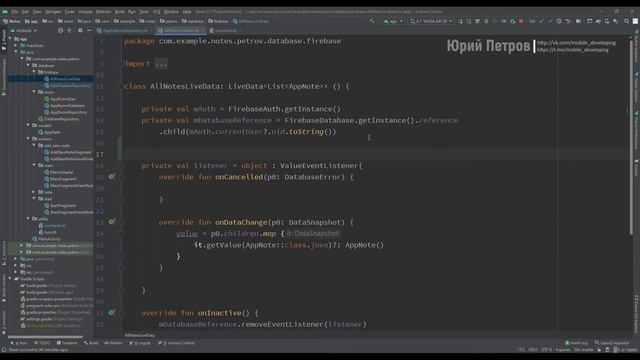This screenshot has width=640, height=360.
Task: Click onDataChange override gutter icon
Action: tap(111, 222)
